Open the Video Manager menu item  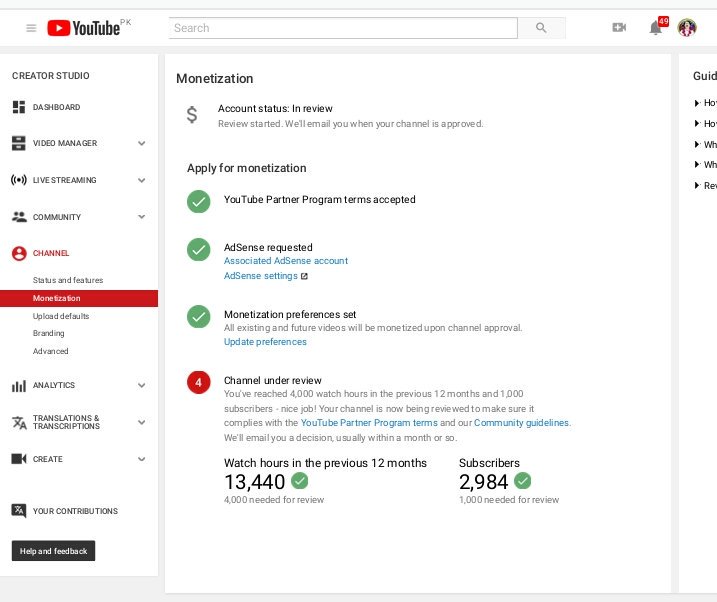pyautogui.click(x=65, y=143)
